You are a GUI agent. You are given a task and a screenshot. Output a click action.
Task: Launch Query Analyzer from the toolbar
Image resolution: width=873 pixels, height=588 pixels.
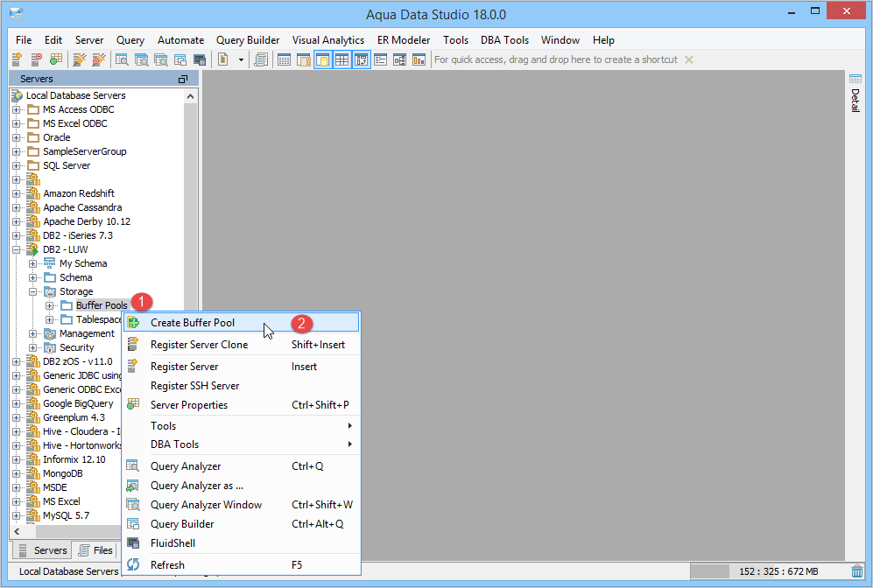(x=122, y=59)
